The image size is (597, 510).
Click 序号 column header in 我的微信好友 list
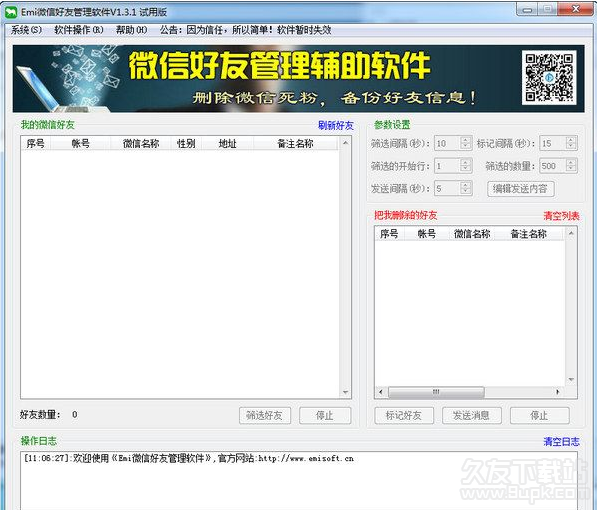(x=36, y=144)
